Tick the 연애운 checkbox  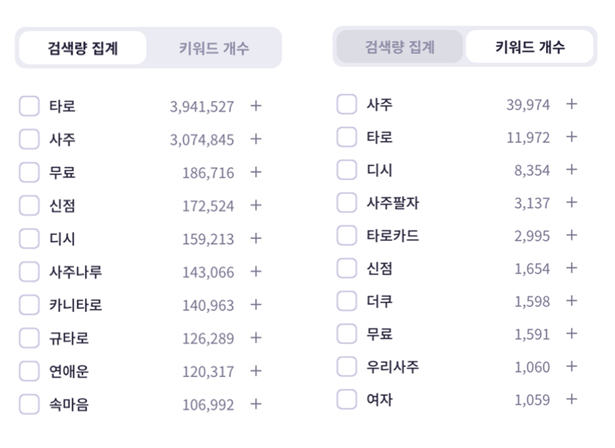coord(29,371)
